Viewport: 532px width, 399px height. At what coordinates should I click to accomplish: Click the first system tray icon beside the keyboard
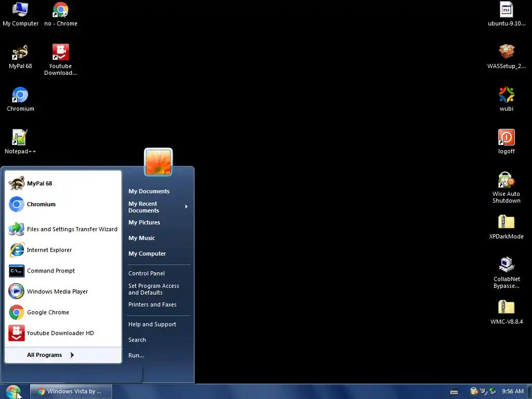[x=474, y=392]
